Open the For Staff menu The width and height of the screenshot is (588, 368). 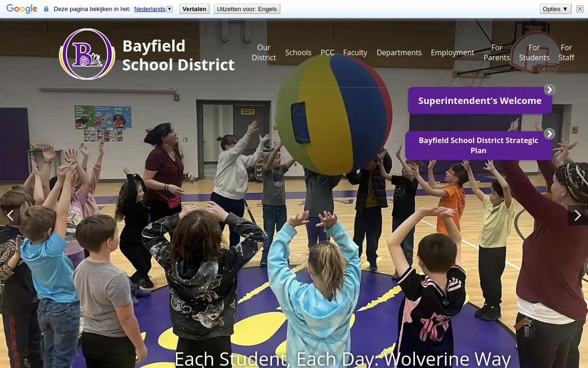point(566,52)
